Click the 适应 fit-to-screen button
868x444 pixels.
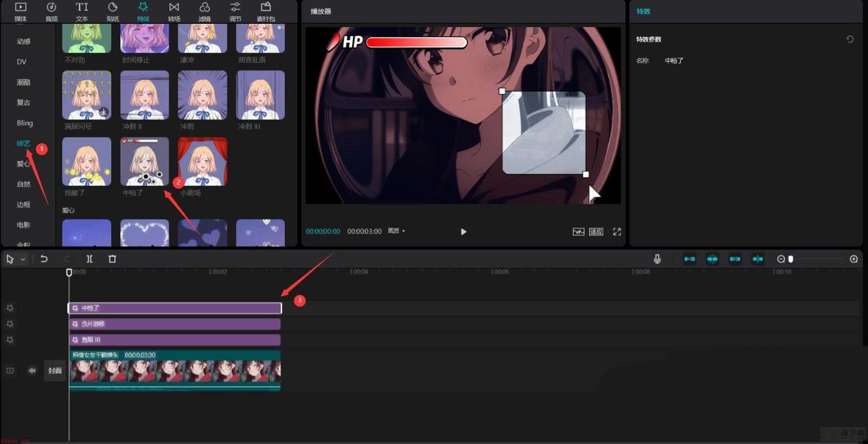(596, 231)
